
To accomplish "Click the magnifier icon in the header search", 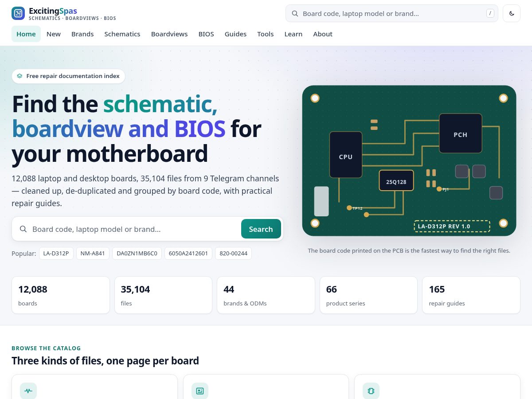I will (x=295, y=13).
